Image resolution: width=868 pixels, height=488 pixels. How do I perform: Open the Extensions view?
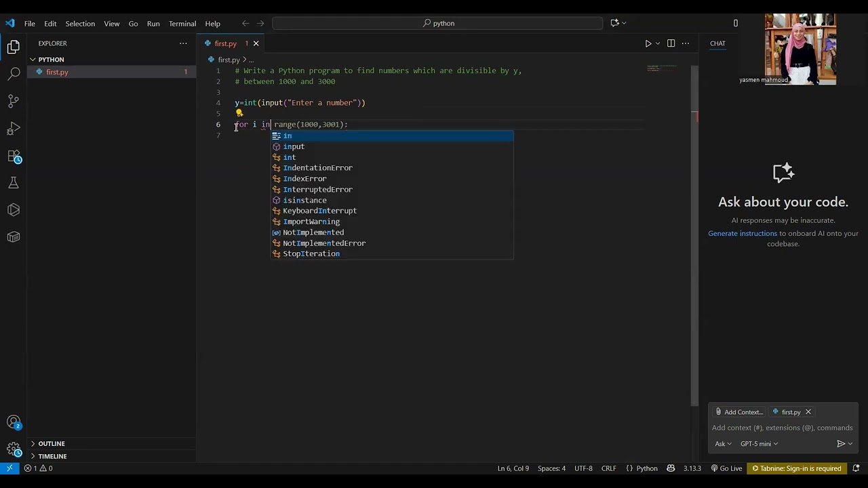pyautogui.click(x=14, y=156)
